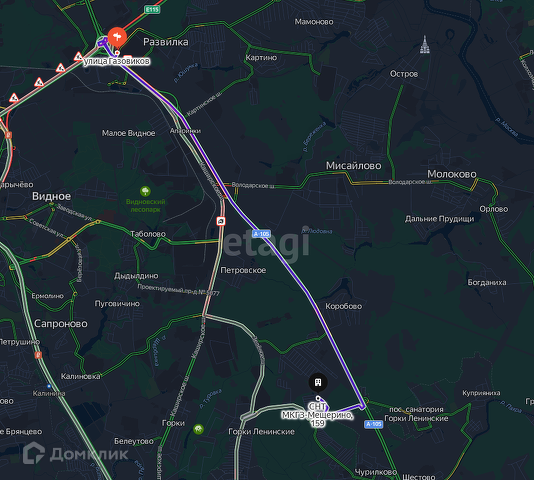Click the A-105 shield near Горки Ленинские
This screenshot has height=480, width=534.
(374, 424)
